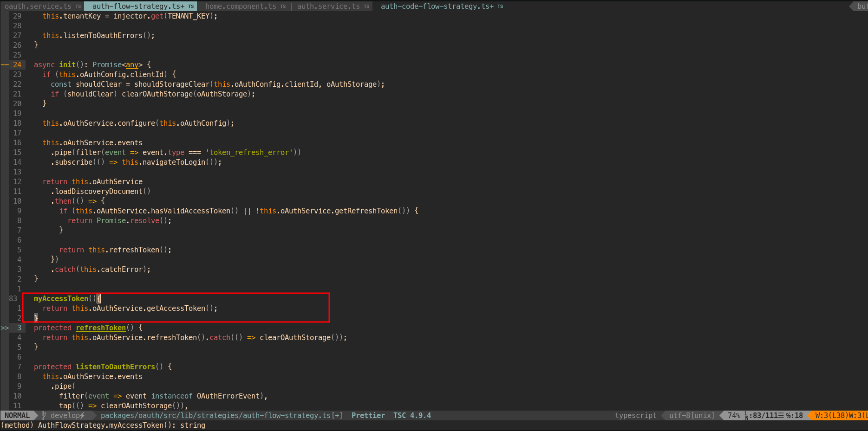The width and height of the screenshot is (868, 431).
Task: Select the oauth.service.ts tab
Action: [x=37, y=6]
